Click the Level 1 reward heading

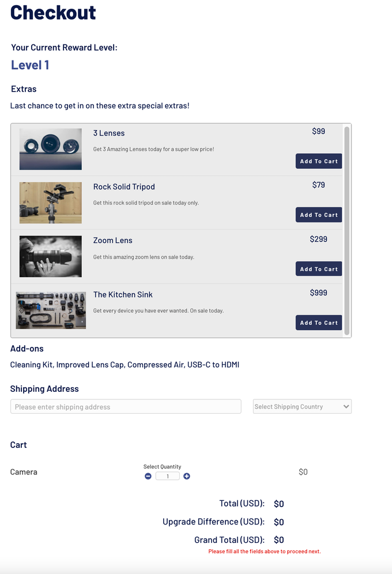tap(30, 65)
